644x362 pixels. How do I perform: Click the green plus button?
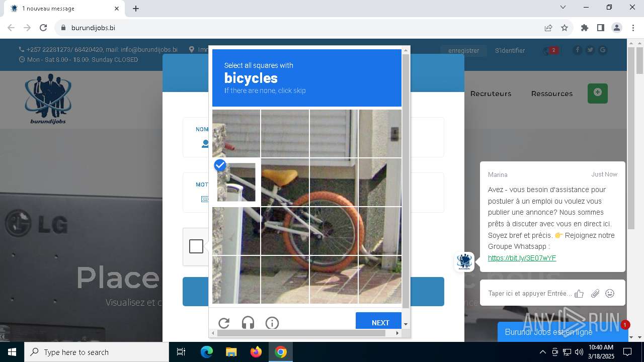coord(598,93)
